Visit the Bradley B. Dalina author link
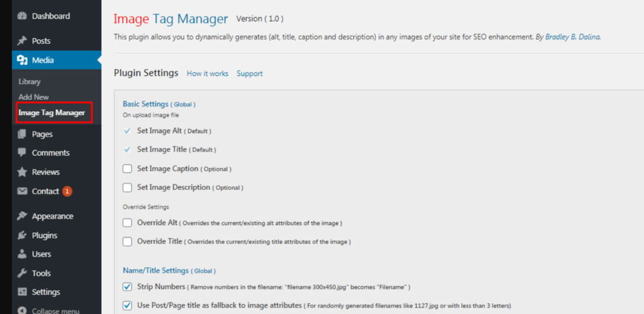Screen dimensions: 644x314 pos(572,37)
